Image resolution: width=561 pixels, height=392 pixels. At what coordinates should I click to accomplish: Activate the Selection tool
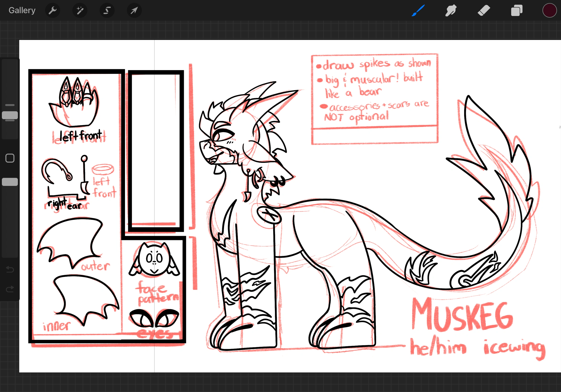(107, 10)
